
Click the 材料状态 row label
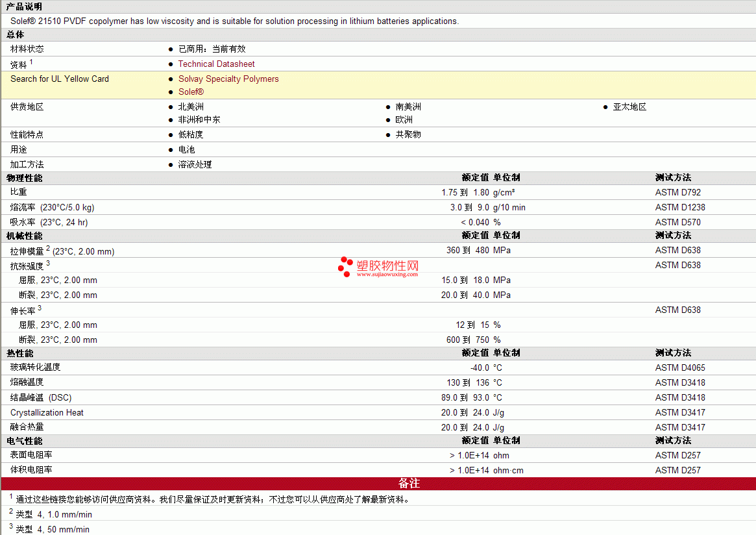point(27,49)
